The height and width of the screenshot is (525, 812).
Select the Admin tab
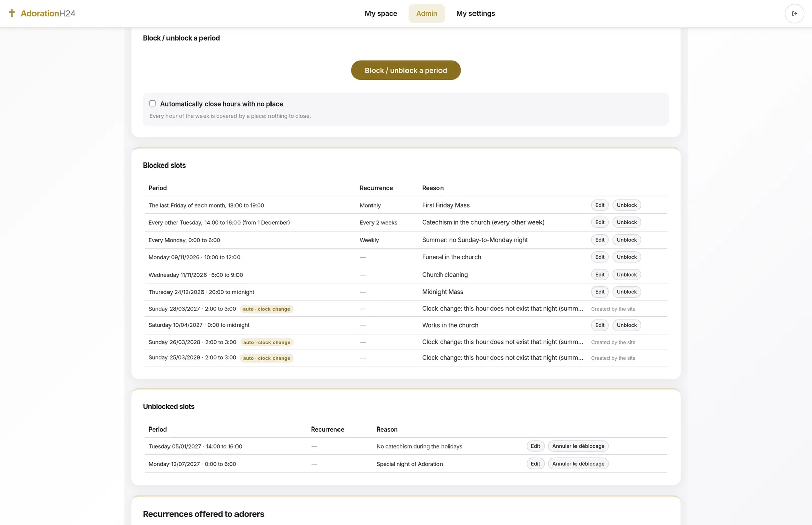[427, 14]
